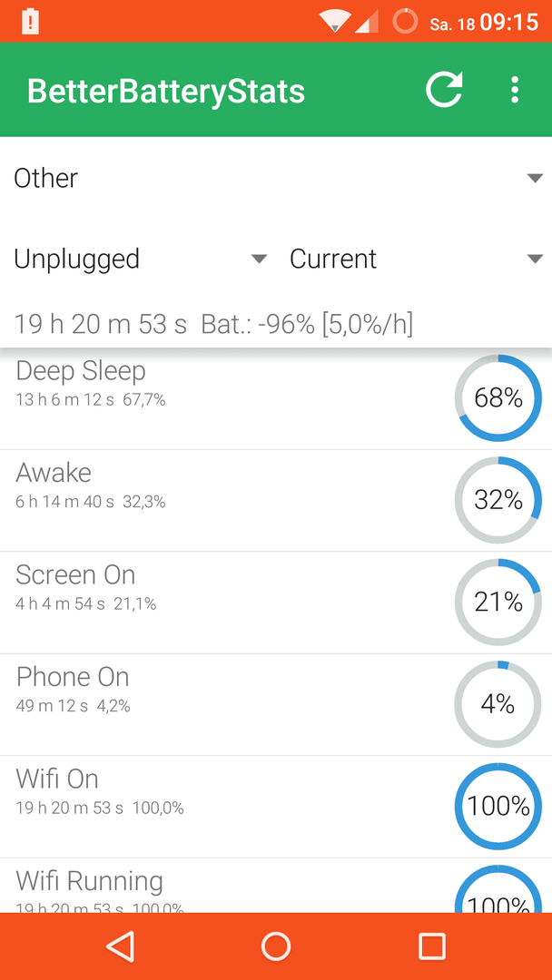
Task: Tap the refresh icon in the toolbar
Action: pyautogui.click(x=444, y=90)
